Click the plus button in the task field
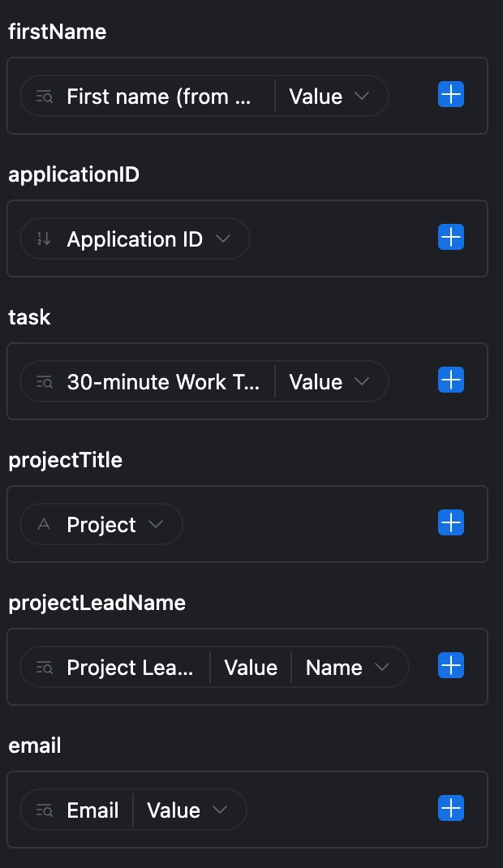Viewport: 503px width, 868px height. coord(451,381)
